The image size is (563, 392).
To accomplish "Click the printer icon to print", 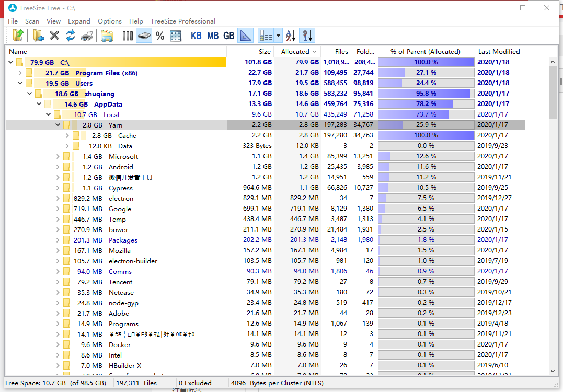I will (x=87, y=36).
